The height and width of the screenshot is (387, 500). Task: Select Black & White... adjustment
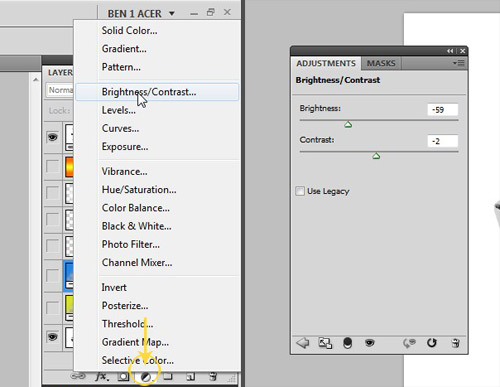[x=137, y=226]
